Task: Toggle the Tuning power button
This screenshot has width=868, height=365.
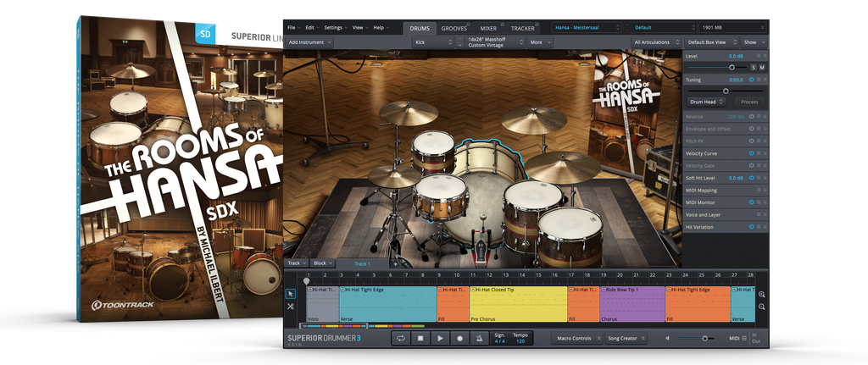Action: tap(752, 80)
